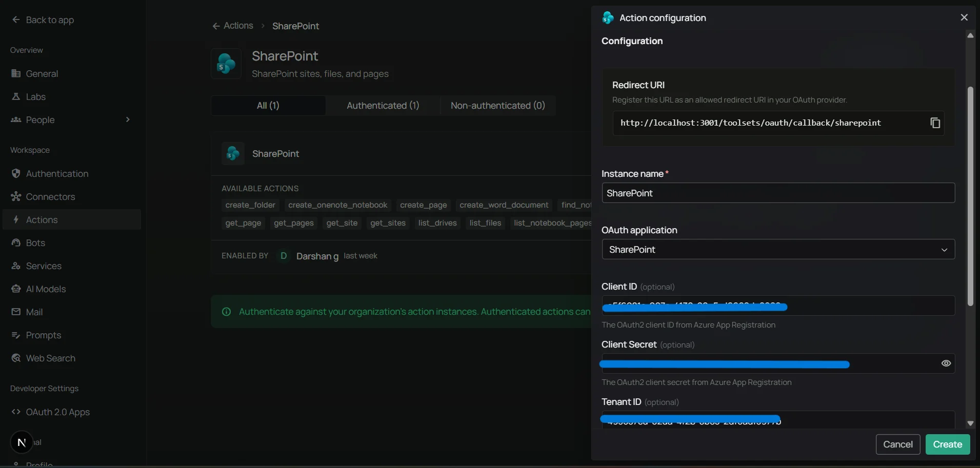
Task: Click the list_drives action tag
Action: click(437, 223)
